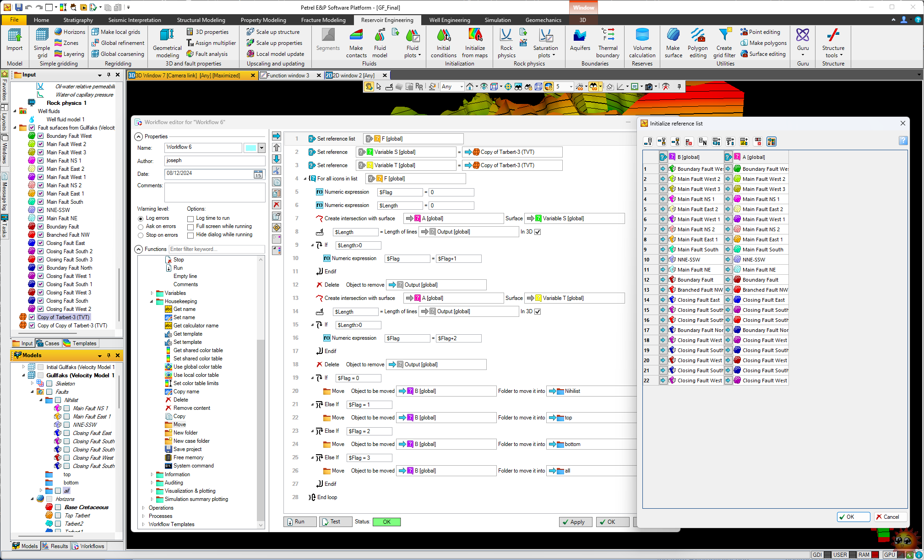Viewport: 924px width, 560px height.
Task: Switch to Cases pane tab
Action: tap(49, 343)
